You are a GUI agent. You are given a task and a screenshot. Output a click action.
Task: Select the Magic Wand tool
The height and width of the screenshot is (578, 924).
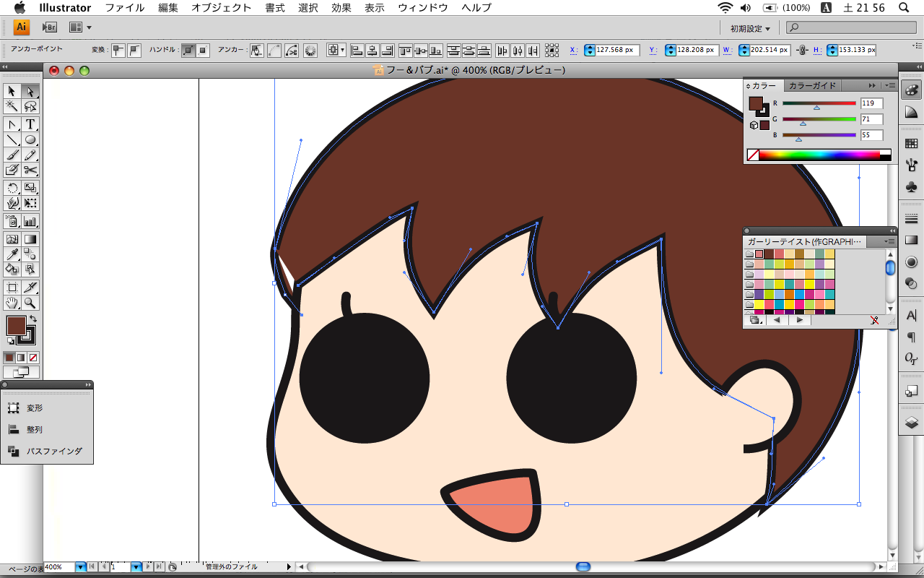[12, 106]
